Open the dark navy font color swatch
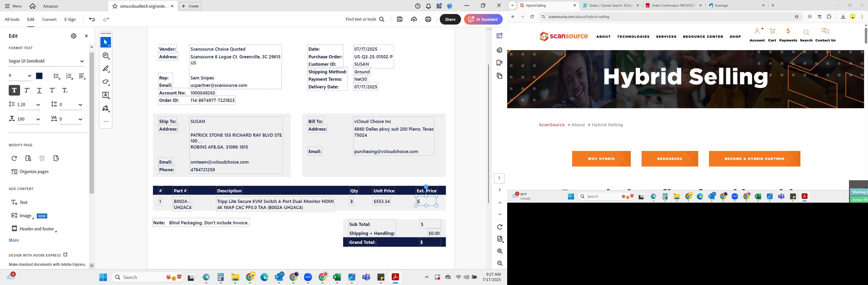The width and height of the screenshot is (868, 285). coord(39,76)
